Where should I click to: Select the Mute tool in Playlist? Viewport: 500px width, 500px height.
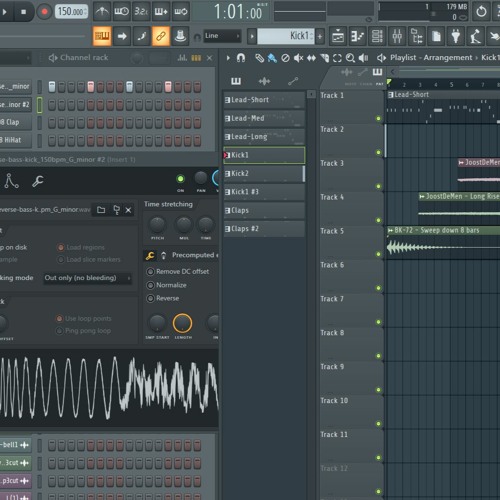298,58
